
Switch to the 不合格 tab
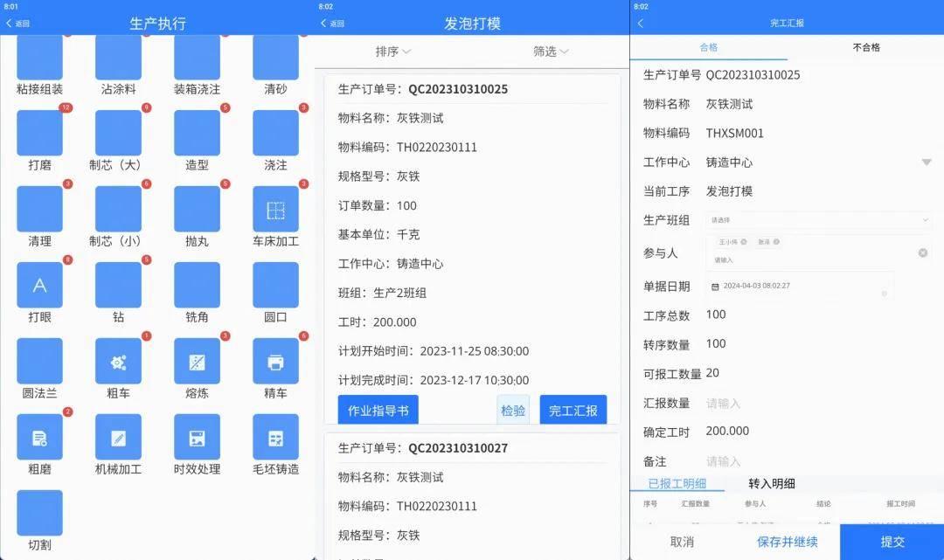865,47
